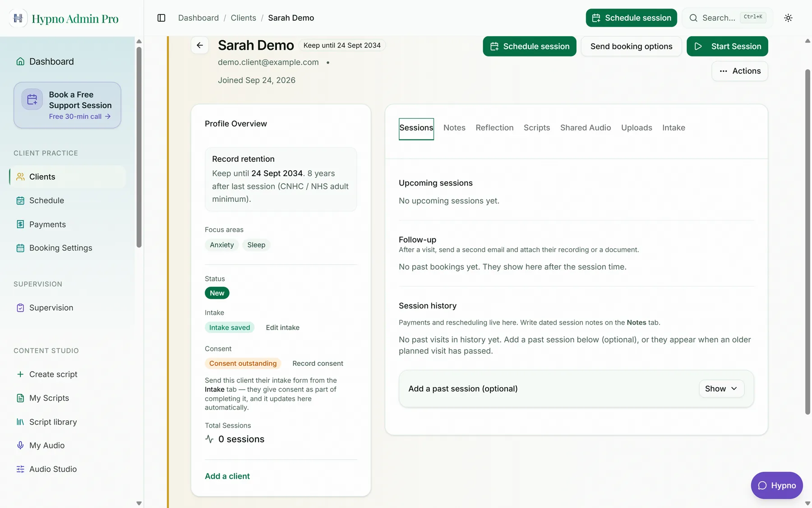The height and width of the screenshot is (508, 812).
Task: Open My Audio in the sidebar
Action: [x=67, y=445]
